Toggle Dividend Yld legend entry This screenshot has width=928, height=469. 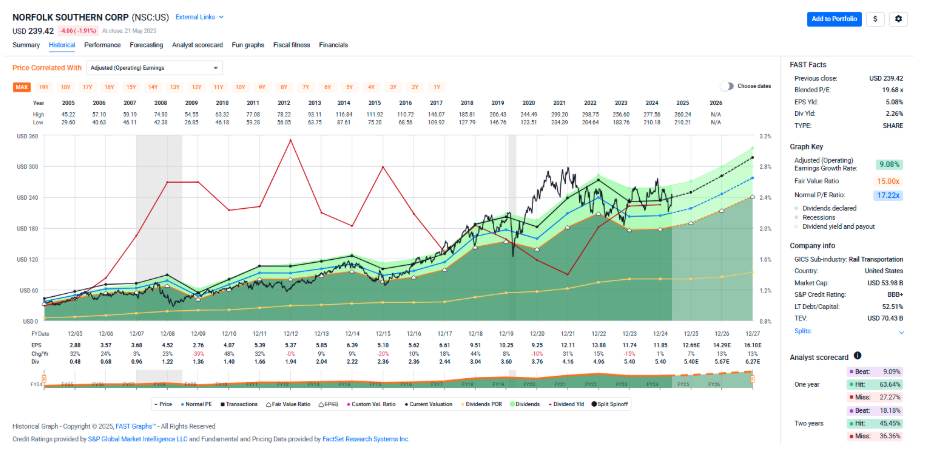(x=565, y=404)
